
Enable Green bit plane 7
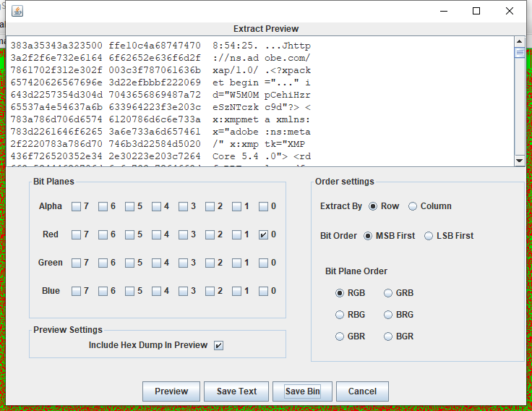point(76,263)
